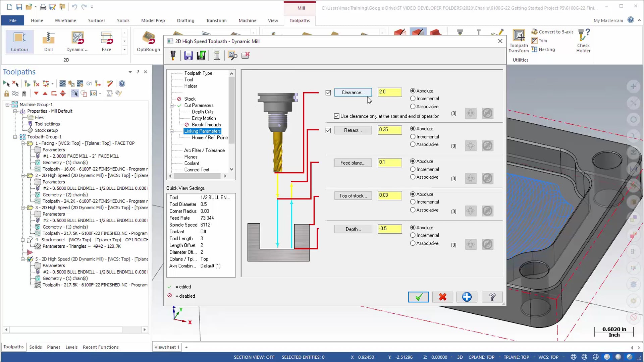Screen dimensions: 644x362
Task: Toggle the Clearance checkbox
Action: [x=328, y=93]
